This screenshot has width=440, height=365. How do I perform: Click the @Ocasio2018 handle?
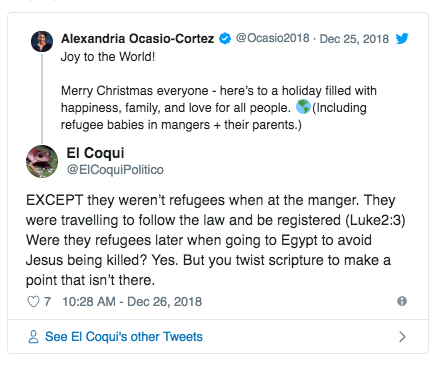273,38
